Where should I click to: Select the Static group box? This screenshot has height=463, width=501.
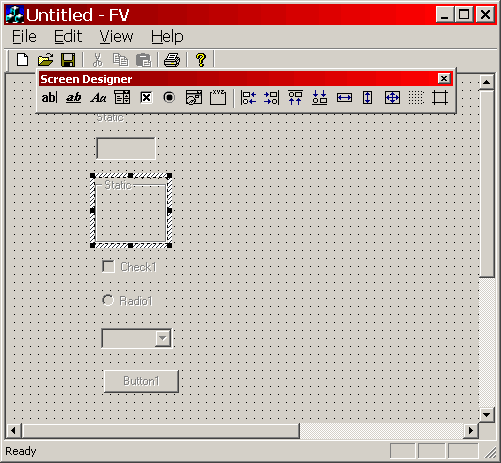(x=131, y=211)
